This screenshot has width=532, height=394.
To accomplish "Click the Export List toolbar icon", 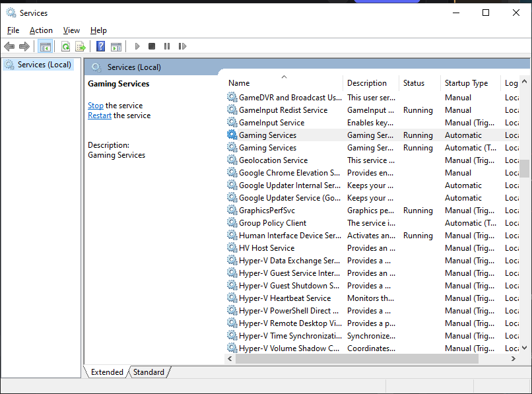I will tap(81, 46).
